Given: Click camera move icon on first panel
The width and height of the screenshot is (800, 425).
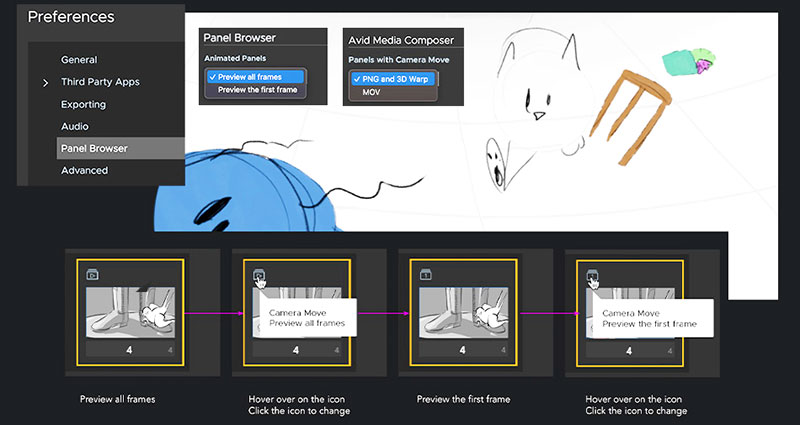Looking at the screenshot, I should tap(92, 273).
